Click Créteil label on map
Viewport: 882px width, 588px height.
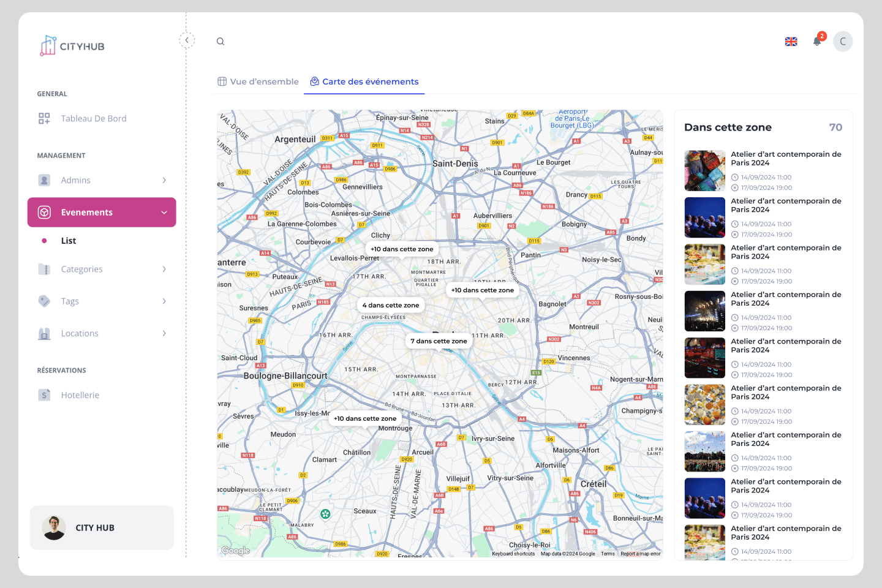tap(594, 484)
